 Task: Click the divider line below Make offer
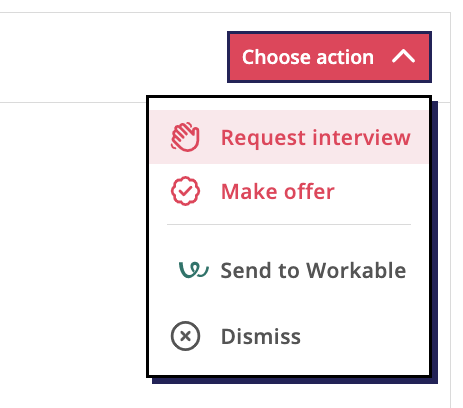point(289,225)
